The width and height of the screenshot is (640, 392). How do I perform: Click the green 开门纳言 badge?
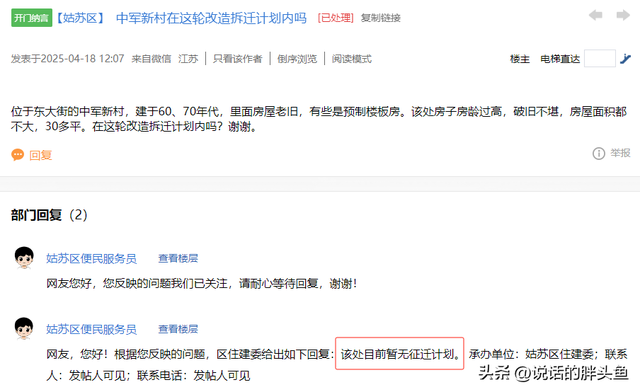coord(31,18)
